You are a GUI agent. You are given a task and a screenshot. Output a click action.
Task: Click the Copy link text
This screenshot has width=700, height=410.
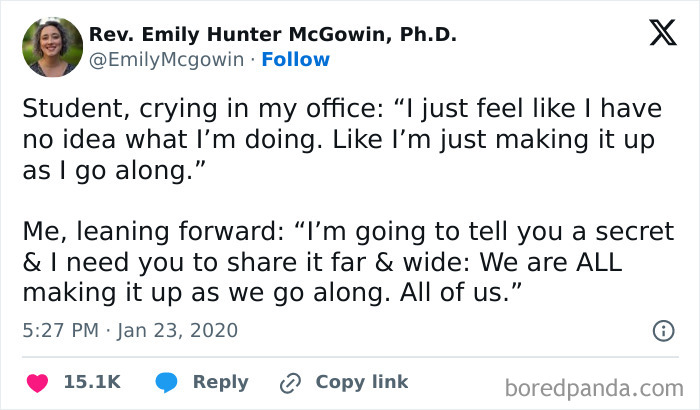(361, 382)
